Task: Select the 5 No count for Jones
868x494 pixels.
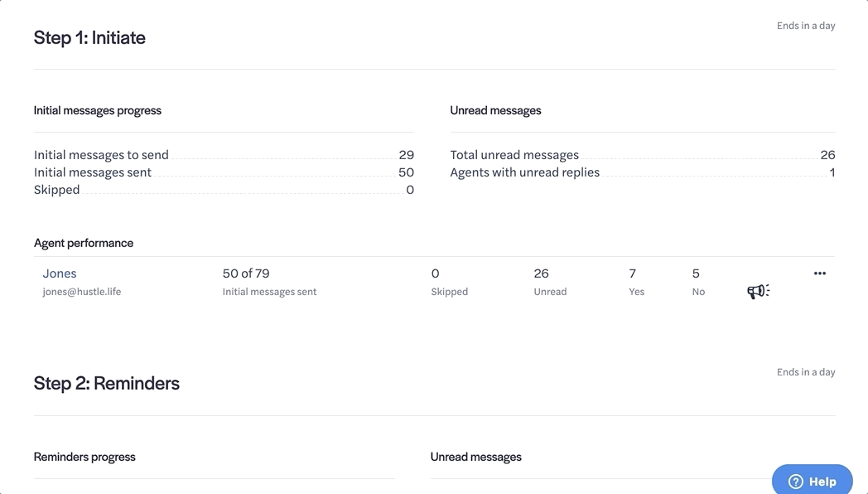Action: click(x=696, y=274)
